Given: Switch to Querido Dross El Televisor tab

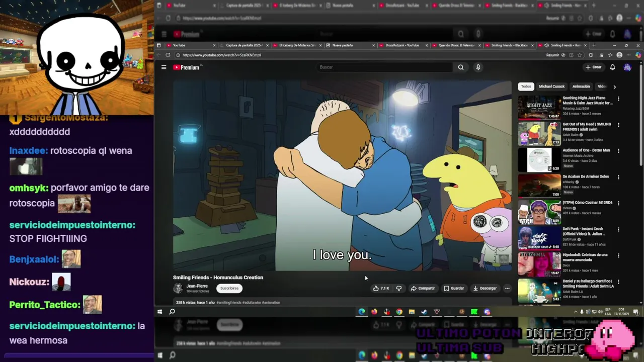Looking at the screenshot, I should tap(456, 45).
